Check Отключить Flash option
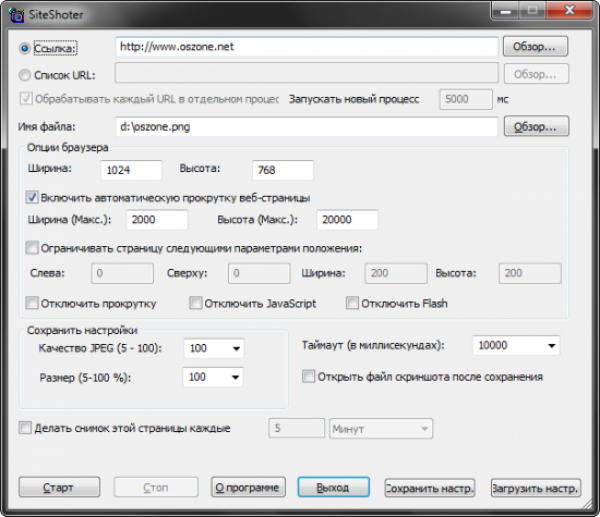Image resolution: width=600 pixels, height=517 pixels. [x=352, y=303]
